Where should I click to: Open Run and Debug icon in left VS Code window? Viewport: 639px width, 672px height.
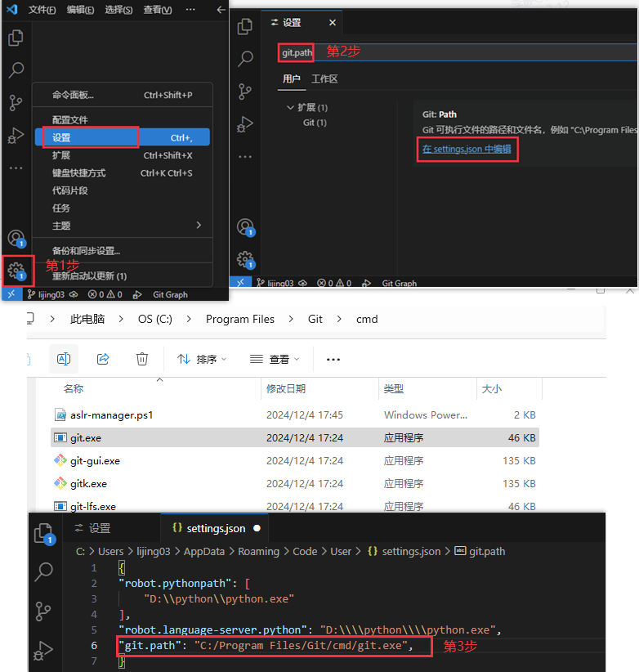tap(16, 136)
